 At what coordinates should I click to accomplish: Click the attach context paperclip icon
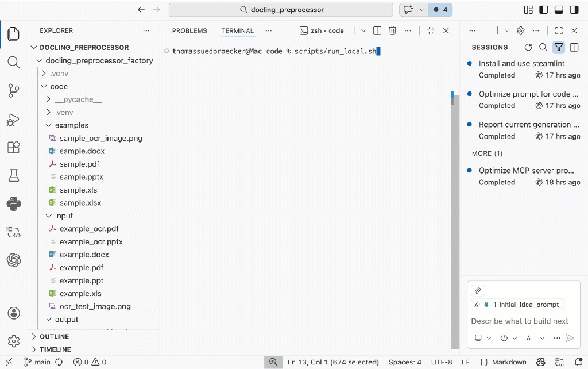[x=478, y=290]
